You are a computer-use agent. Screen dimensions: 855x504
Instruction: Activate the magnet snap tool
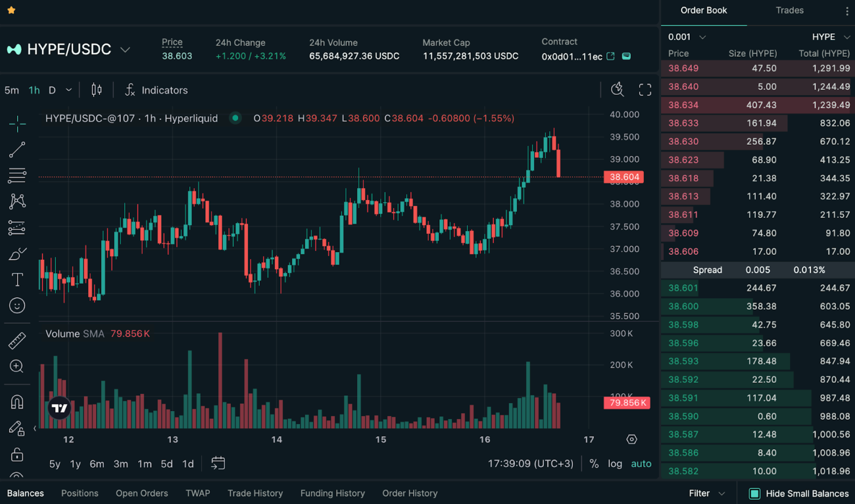click(x=17, y=402)
